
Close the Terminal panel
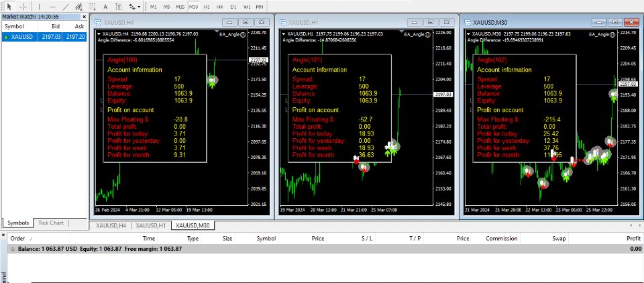point(3,235)
